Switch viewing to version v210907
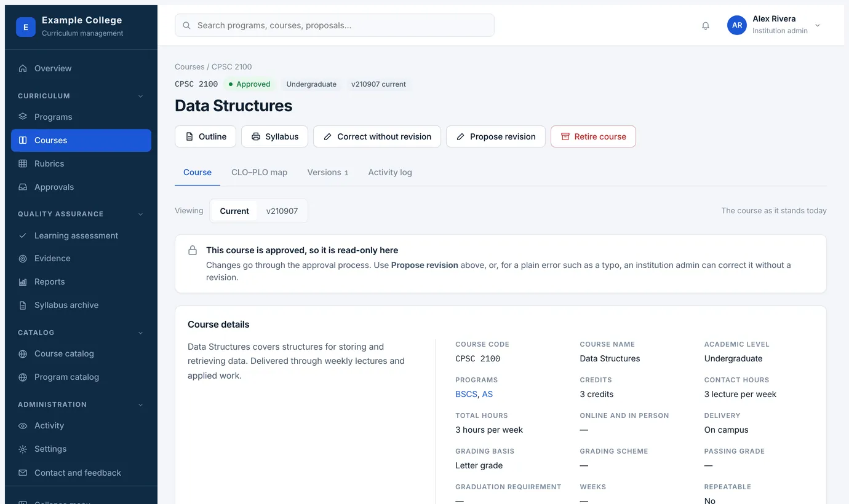The height and width of the screenshot is (504, 849). point(282,211)
